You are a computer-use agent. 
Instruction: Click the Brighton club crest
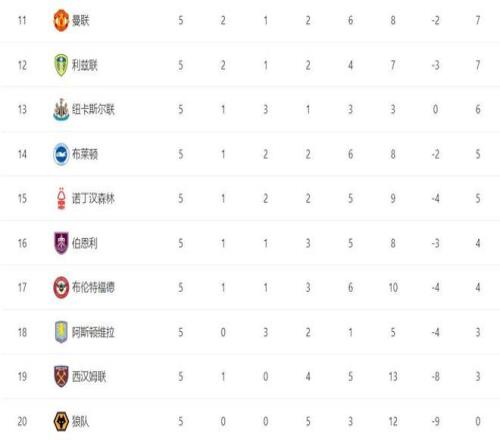pyautogui.click(x=61, y=154)
